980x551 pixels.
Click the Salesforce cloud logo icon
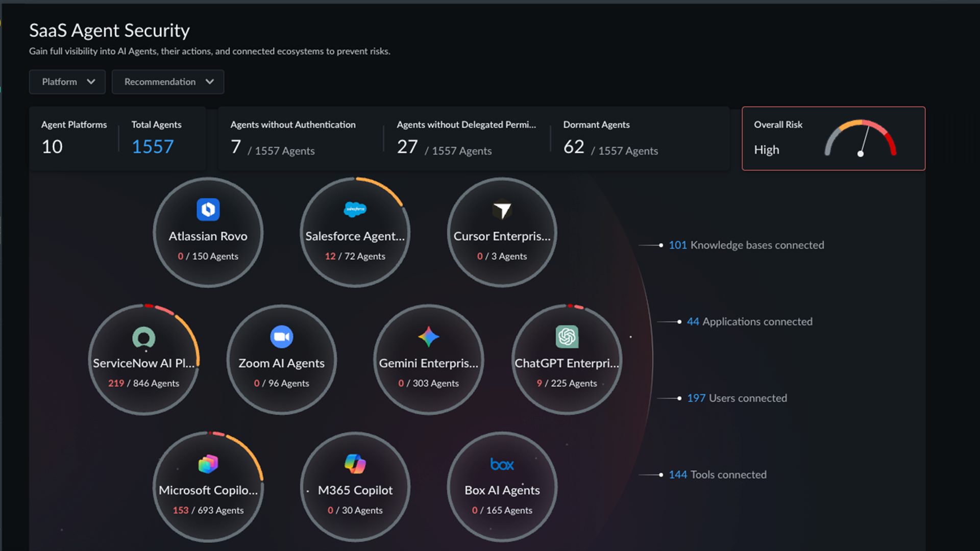coord(355,209)
